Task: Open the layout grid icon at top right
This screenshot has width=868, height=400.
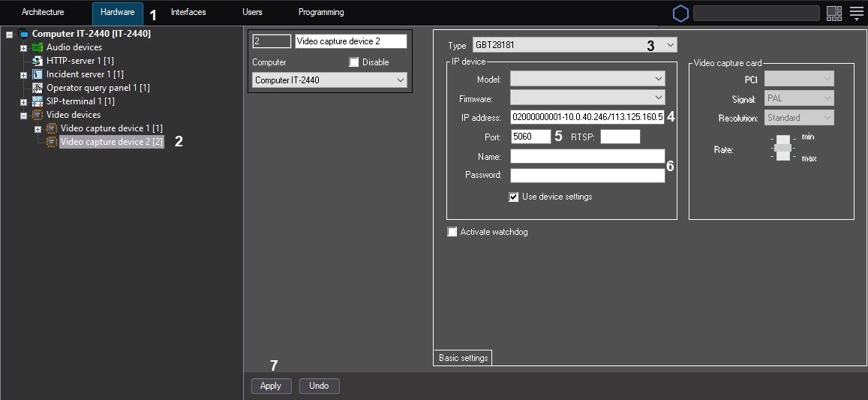Action: (x=833, y=14)
